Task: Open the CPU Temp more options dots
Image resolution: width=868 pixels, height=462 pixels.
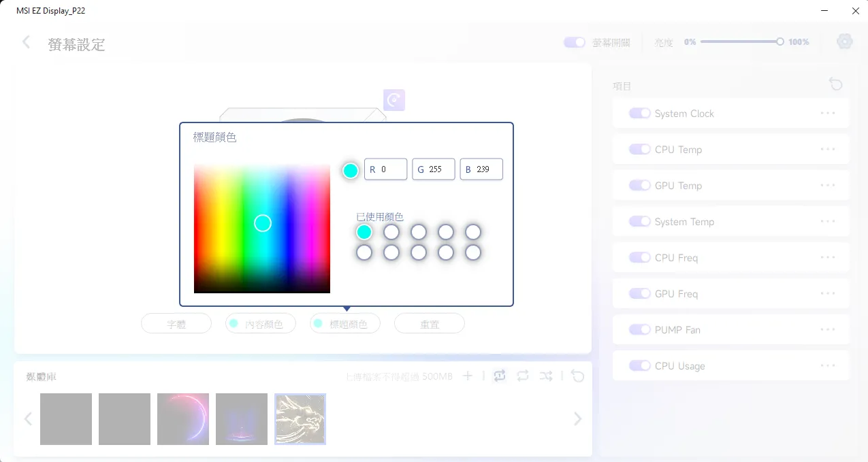Action: click(x=828, y=149)
